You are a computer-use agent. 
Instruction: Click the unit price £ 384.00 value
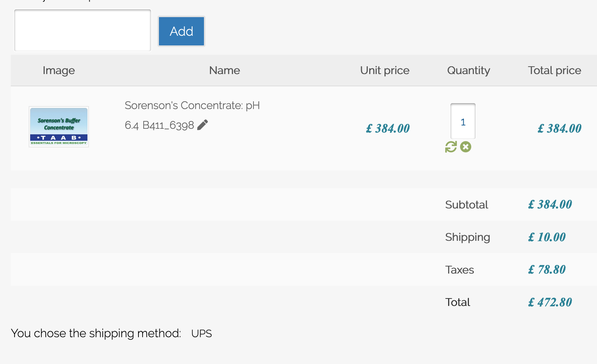(387, 129)
